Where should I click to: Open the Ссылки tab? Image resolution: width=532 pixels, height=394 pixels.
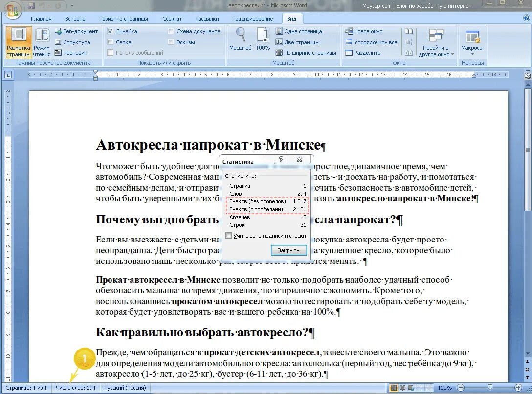point(172,19)
